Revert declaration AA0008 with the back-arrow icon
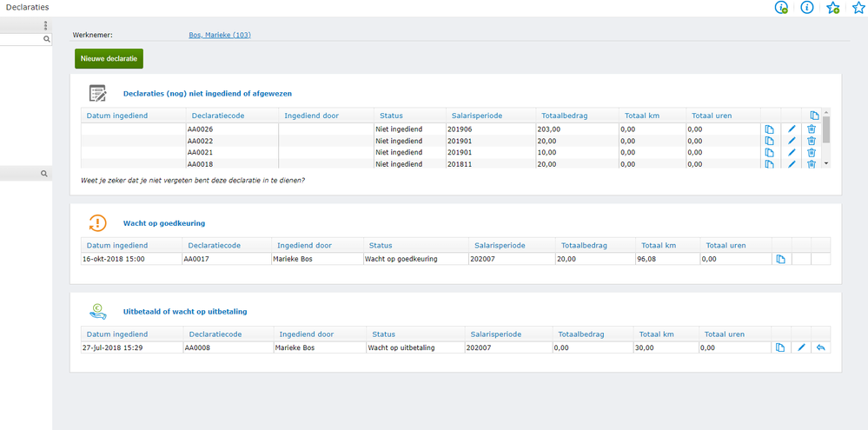The image size is (868, 430). [x=820, y=347]
